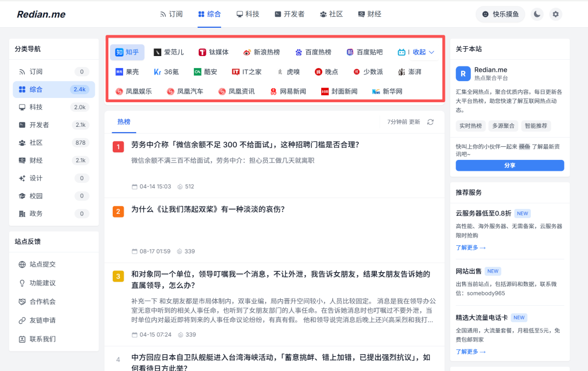Open the 酷安 source
The height and width of the screenshot is (371, 588).
pyautogui.click(x=205, y=72)
